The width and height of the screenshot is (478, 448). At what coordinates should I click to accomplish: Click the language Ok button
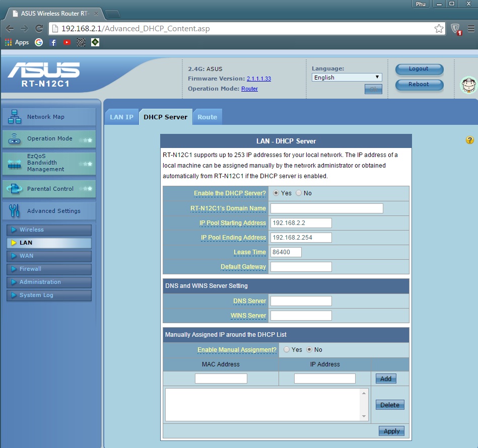point(373,89)
